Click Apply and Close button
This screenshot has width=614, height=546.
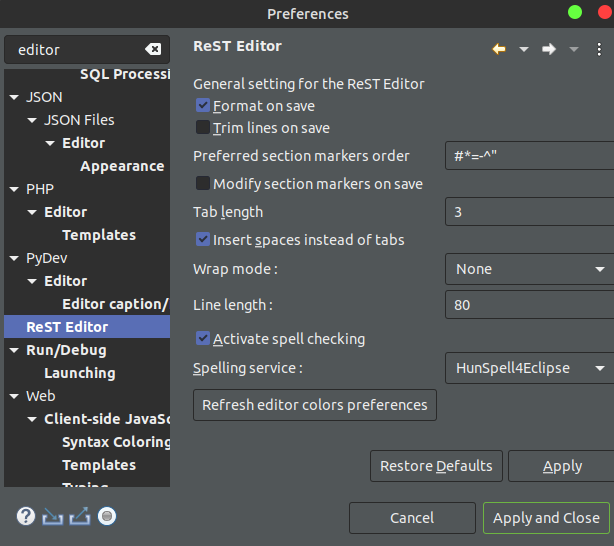(x=546, y=518)
